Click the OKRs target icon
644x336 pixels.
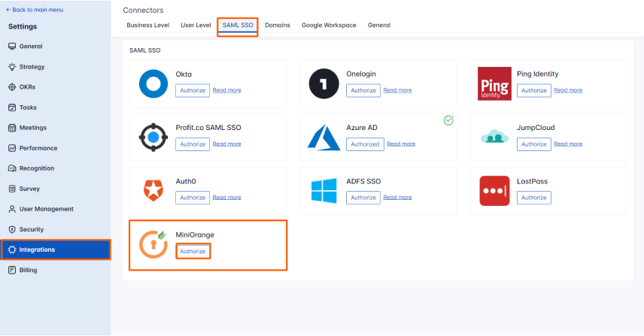[x=12, y=87]
